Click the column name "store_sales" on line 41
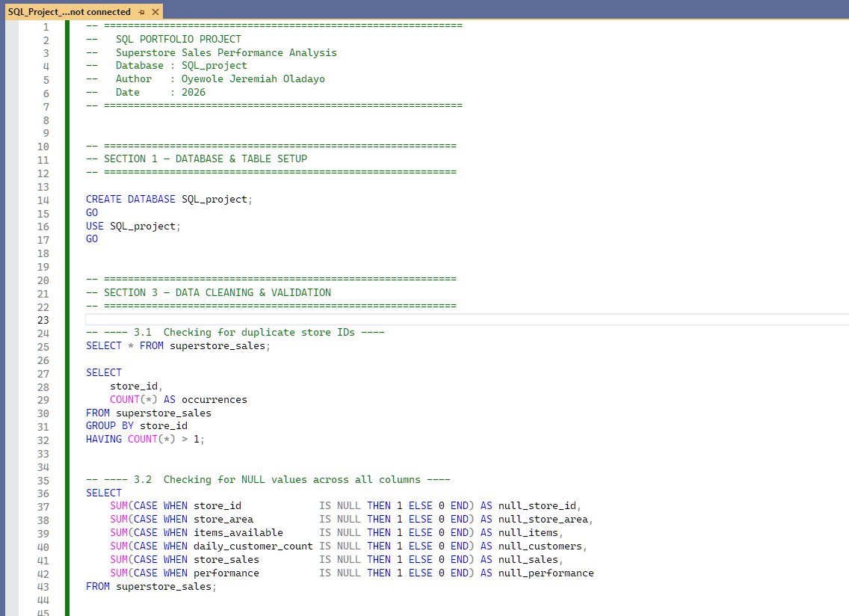 226,560
